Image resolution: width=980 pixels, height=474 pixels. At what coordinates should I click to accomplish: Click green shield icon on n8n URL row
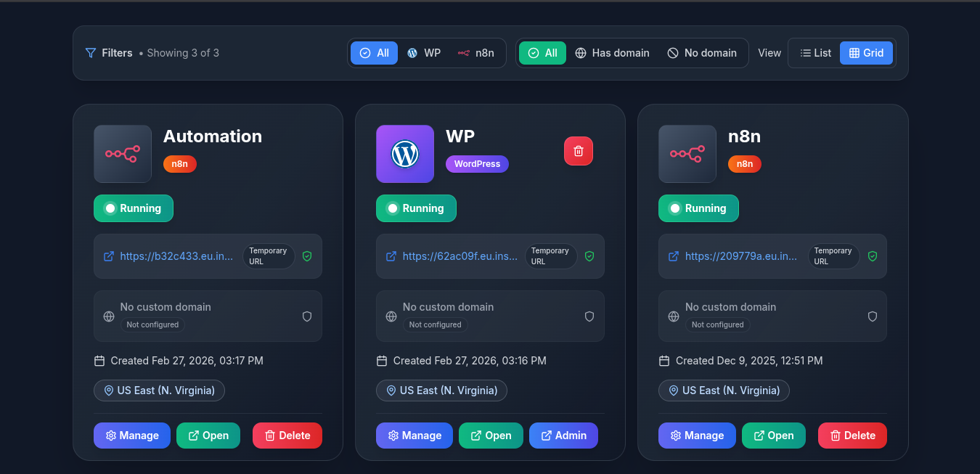(873, 256)
